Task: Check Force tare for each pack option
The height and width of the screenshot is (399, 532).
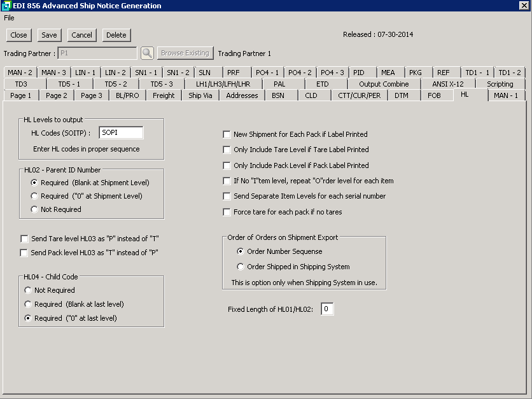Action: (x=227, y=212)
